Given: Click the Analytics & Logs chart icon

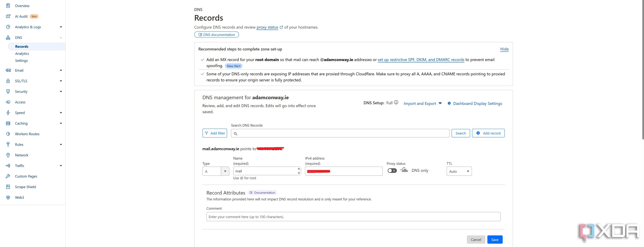Looking at the screenshot, I should point(8,27).
